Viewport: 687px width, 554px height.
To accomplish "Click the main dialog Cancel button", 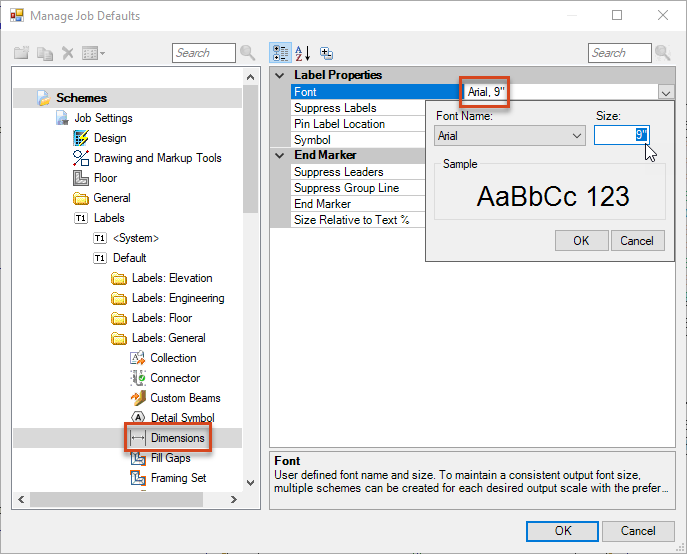I will pos(638,531).
